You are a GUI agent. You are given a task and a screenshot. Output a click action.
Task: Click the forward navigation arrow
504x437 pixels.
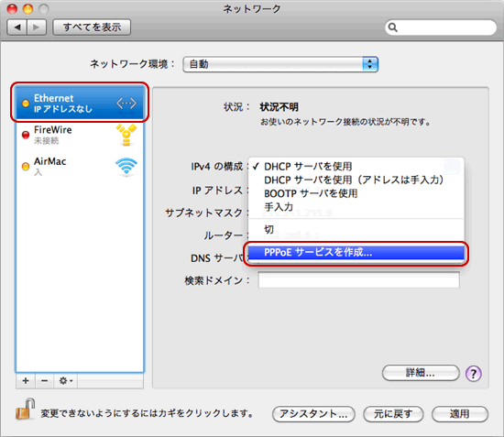coord(37,27)
